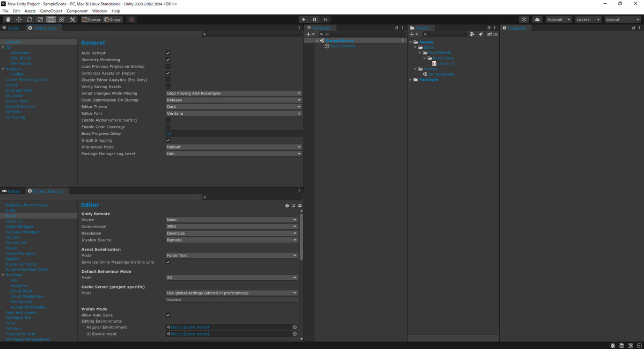This screenshot has height=349, width=644.
Task: Open SampleScene options kebab in Hierarchy
Action: tap(402, 41)
